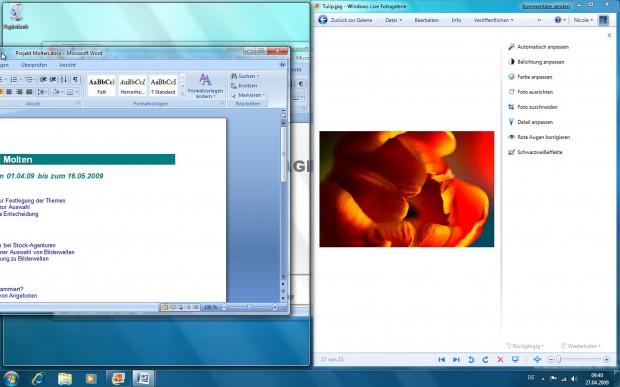The height and width of the screenshot is (387, 620).
Task: Open Internet Explorer from taskbar
Action: click(38, 379)
